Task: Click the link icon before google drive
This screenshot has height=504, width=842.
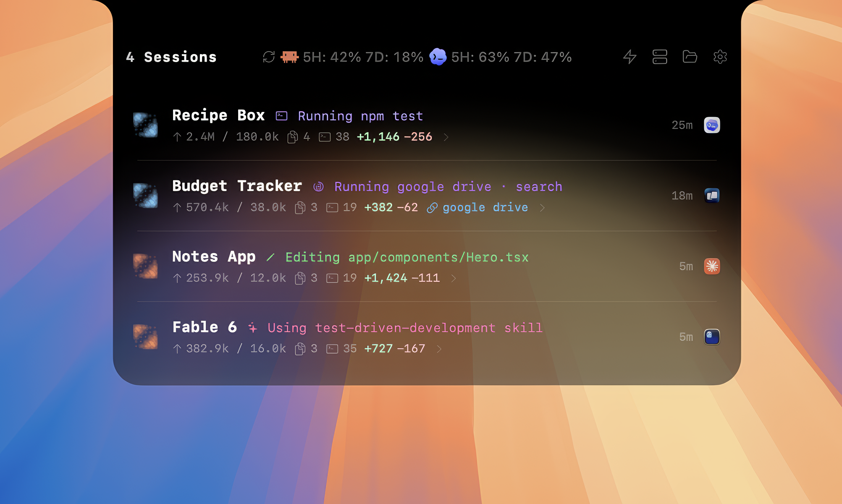Action: click(x=432, y=208)
